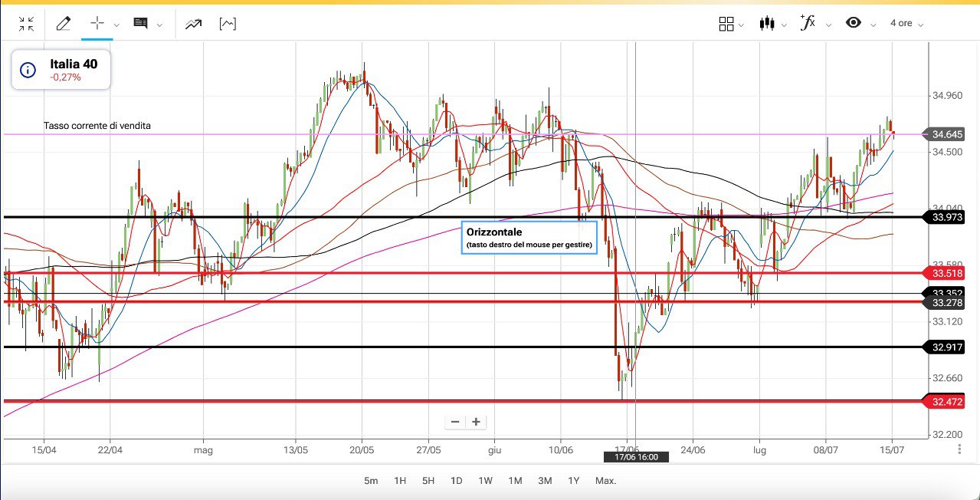
Task: Zoom in with the plus button
Action: click(476, 422)
